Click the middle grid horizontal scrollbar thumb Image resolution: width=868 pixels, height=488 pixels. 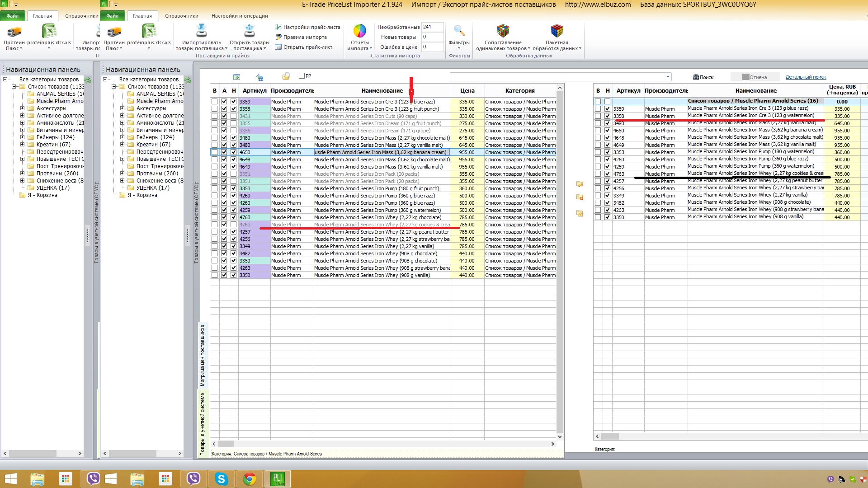(x=226, y=444)
